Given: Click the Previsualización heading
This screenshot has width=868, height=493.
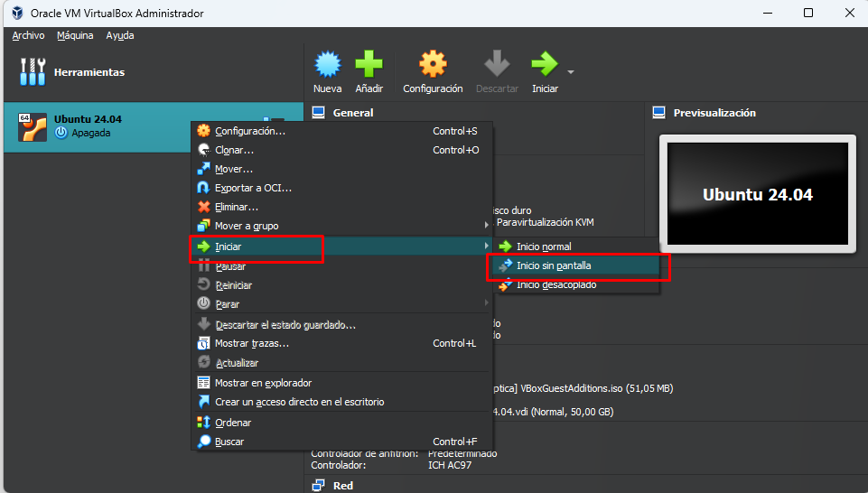Looking at the screenshot, I should [x=714, y=113].
